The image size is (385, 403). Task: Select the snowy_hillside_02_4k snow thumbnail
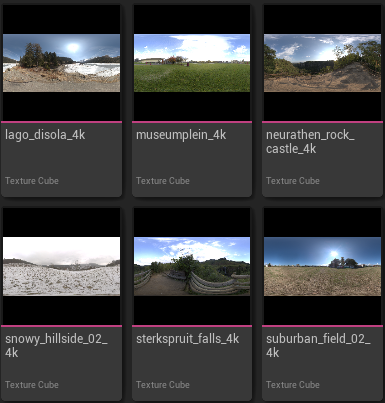[x=61, y=266]
